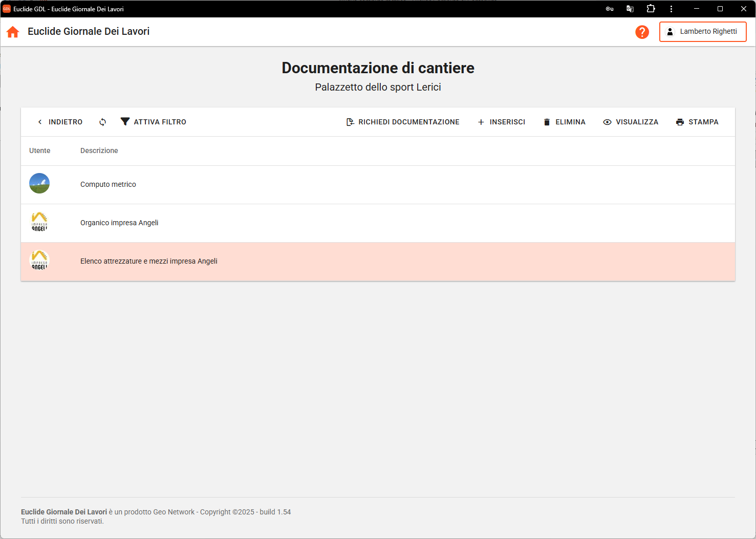The width and height of the screenshot is (756, 539).
Task: Delete selected document with ELIMINA
Action: [564, 122]
